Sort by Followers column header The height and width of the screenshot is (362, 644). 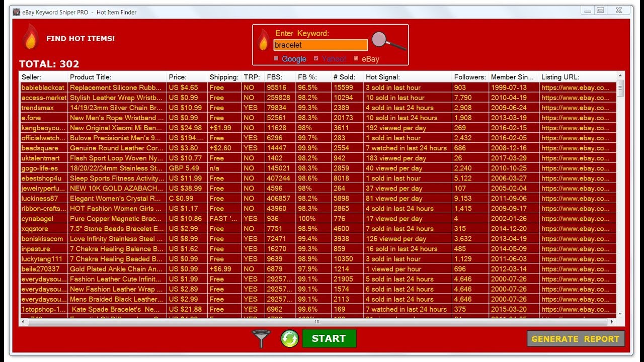pyautogui.click(x=470, y=77)
